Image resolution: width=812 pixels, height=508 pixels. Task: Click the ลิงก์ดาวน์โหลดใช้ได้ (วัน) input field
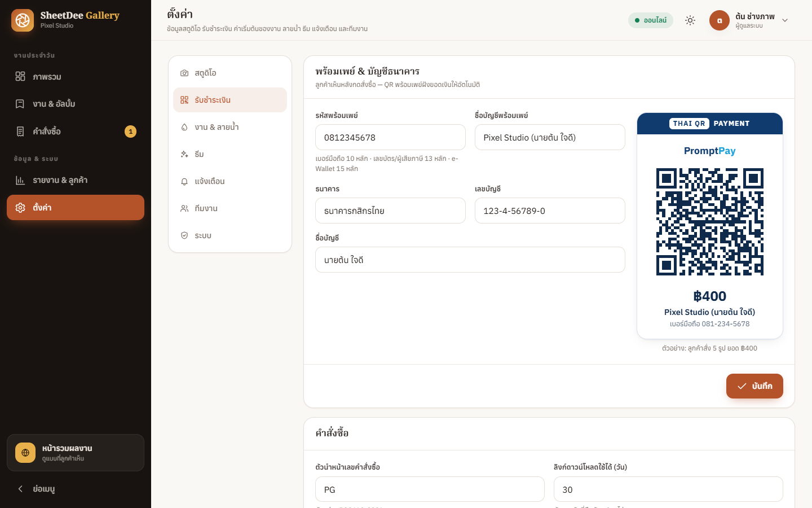(668, 489)
